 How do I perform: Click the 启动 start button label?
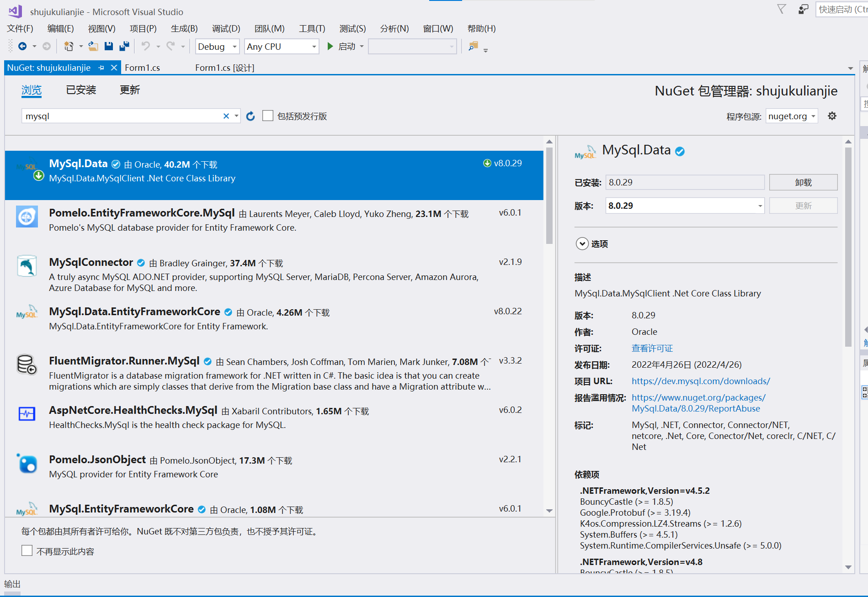pyautogui.click(x=346, y=47)
